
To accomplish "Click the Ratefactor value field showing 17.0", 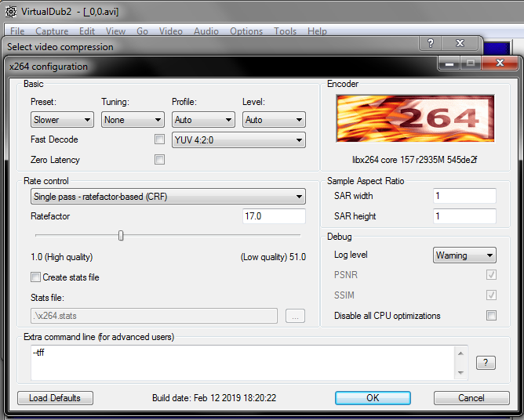I will click(274, 216).
